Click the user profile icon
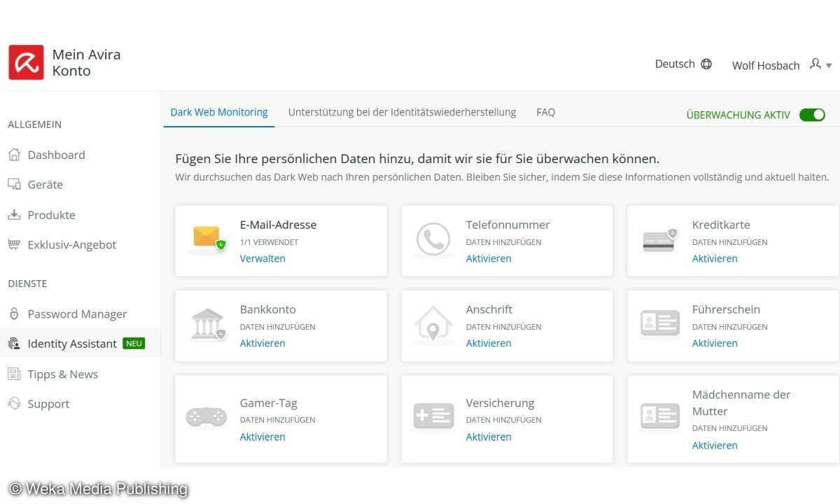Screen dimensions: 840x504 815,64
